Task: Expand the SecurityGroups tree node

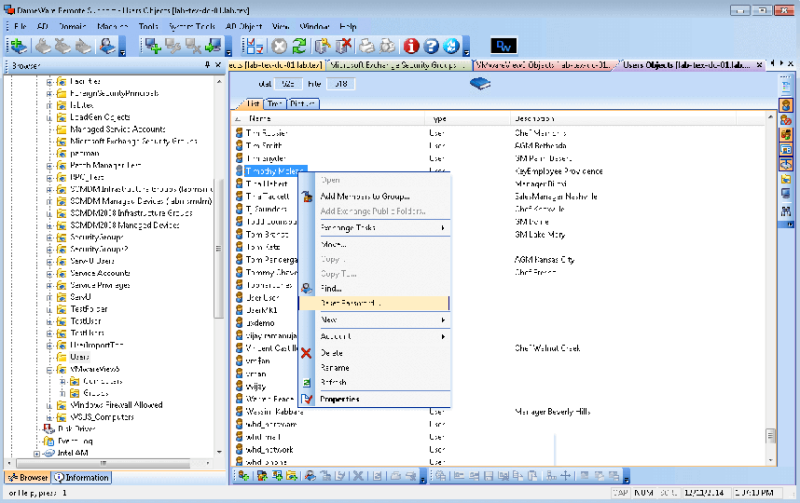Action: point(49,237)
